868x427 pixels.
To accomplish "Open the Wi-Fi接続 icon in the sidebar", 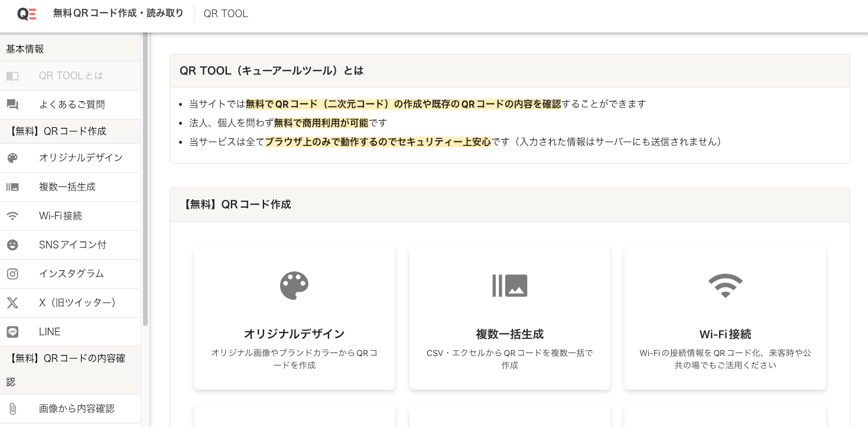I will (x=14, y=216).
